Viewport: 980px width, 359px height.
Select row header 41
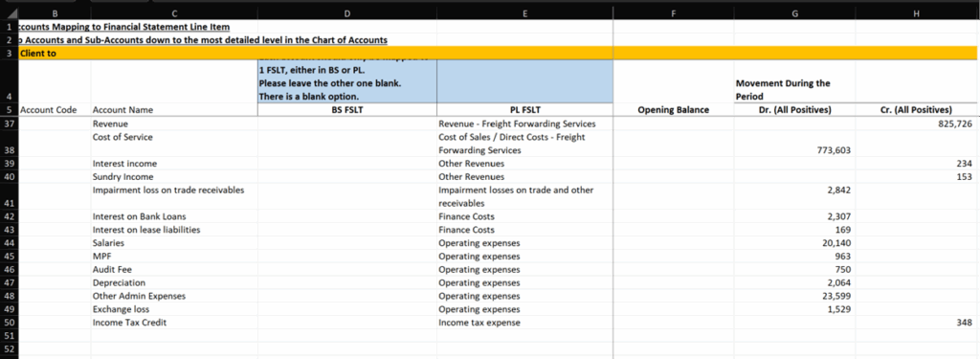click(x=9, y=196)
